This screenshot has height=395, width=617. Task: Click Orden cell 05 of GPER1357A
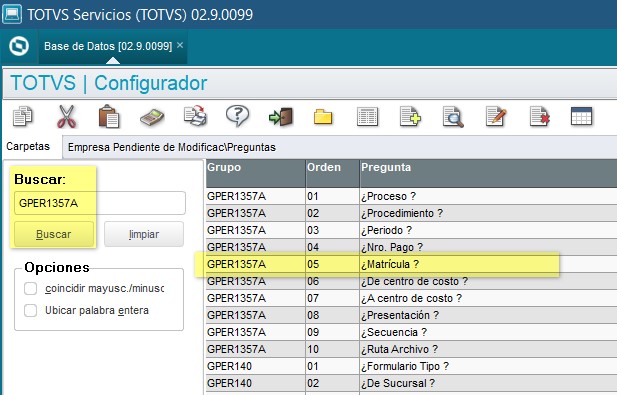[x=332, y=264]
